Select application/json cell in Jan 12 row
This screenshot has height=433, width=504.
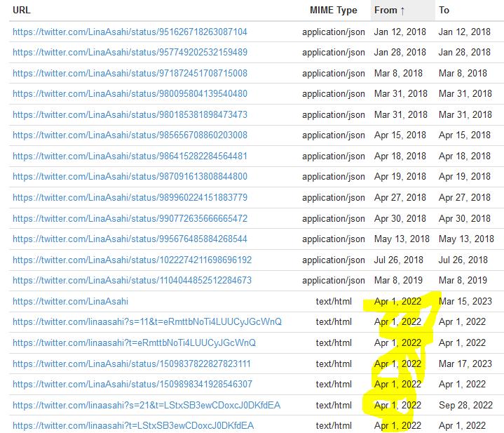334,32
